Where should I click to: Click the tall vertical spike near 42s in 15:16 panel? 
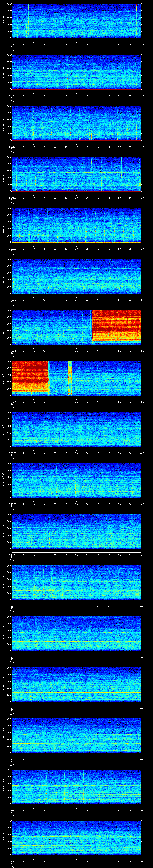pyautogui.click(x=102, y=786)
